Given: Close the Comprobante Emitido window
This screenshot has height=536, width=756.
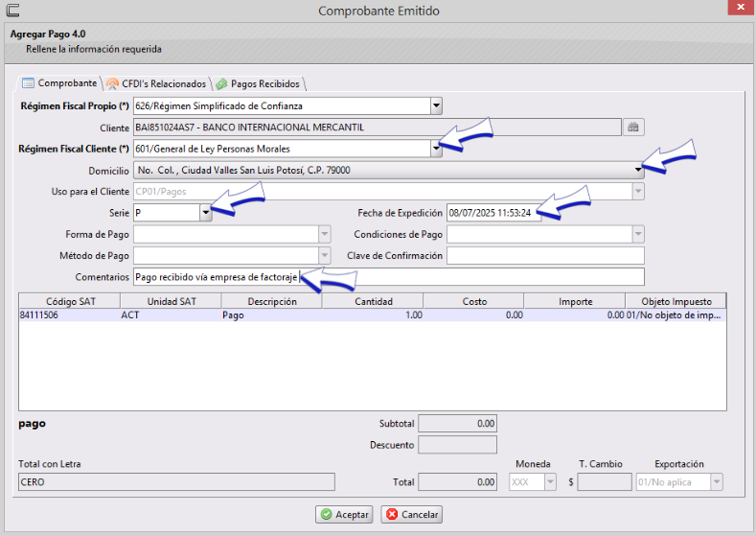Looking at the screenshot, I should [x=740, y=8].
